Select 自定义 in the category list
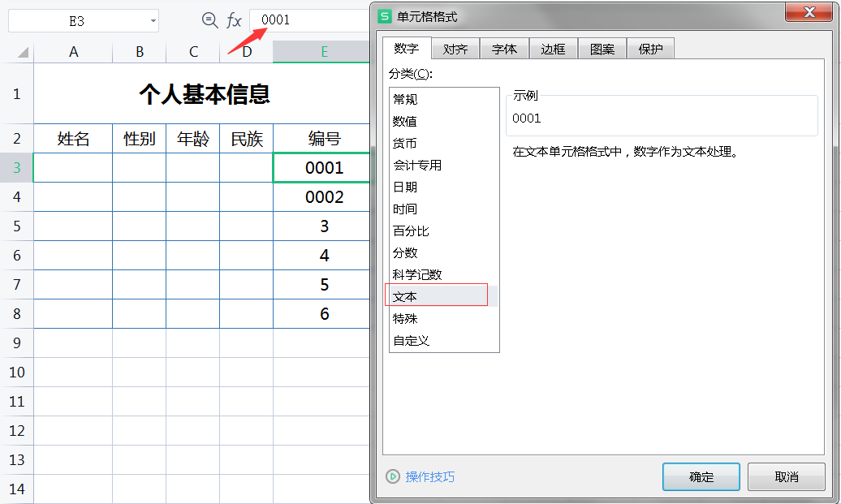841x504 pixels. (x=444, y=341)
